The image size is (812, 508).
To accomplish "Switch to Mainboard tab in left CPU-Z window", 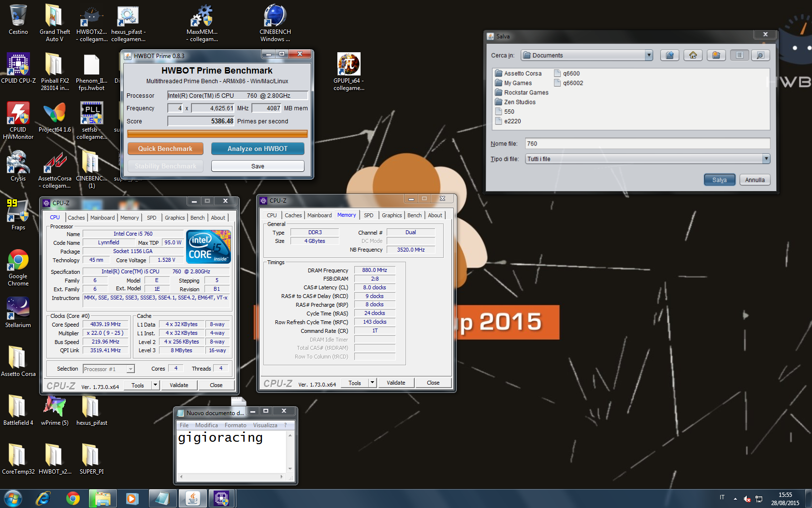I will pyautogui.click(x=102, y=218).
